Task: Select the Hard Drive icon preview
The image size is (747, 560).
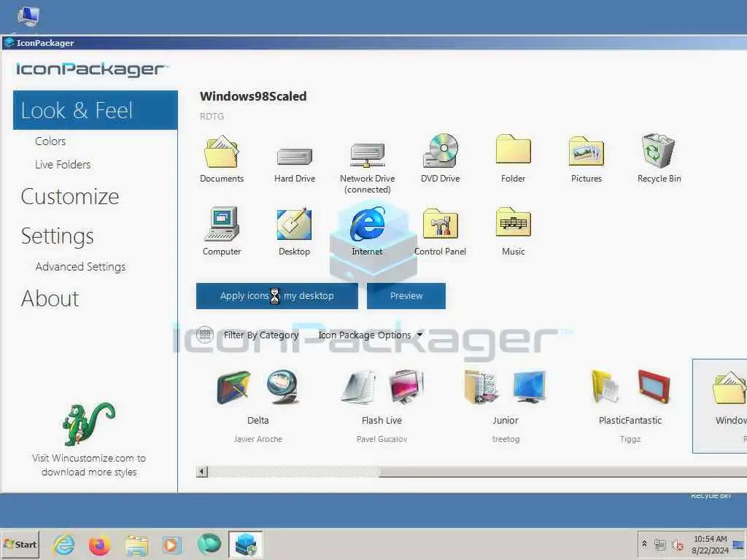Action: tap(295, 156)
